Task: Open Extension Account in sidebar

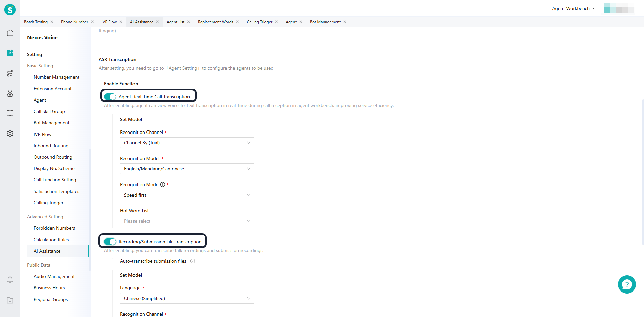Action: pos(53,89)
